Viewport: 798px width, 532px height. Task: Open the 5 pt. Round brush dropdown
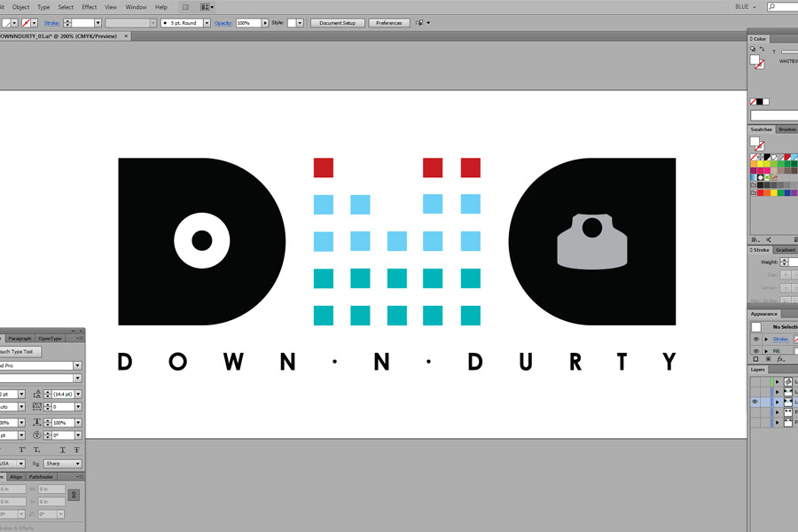(207, 23)
